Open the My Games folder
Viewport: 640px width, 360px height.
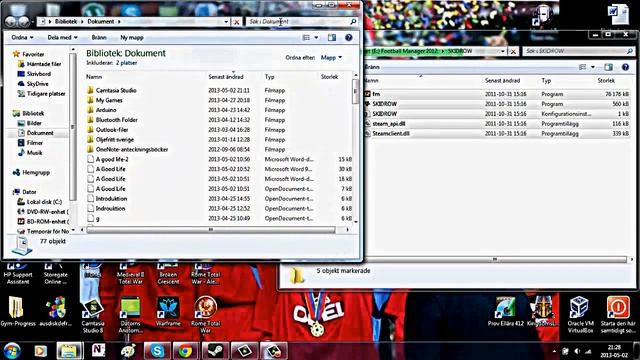coord(109,100)
